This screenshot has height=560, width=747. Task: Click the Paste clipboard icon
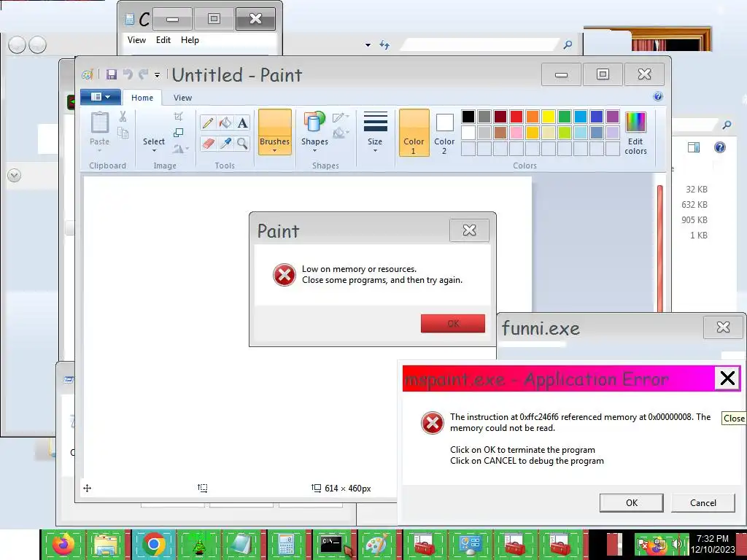[99, 122]
